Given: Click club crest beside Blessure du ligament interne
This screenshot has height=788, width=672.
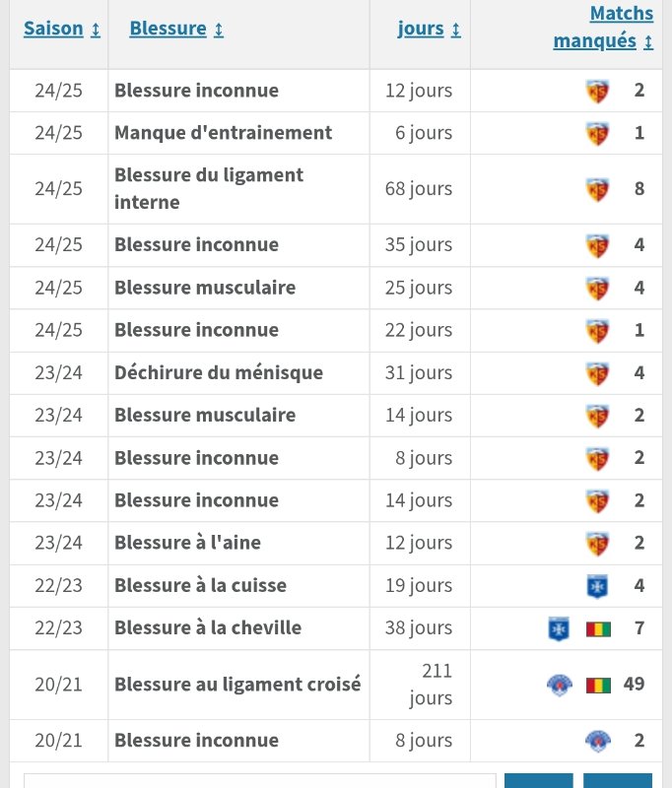Looking at the screenshot, I should pyautogui.click(x=597, y=189).
